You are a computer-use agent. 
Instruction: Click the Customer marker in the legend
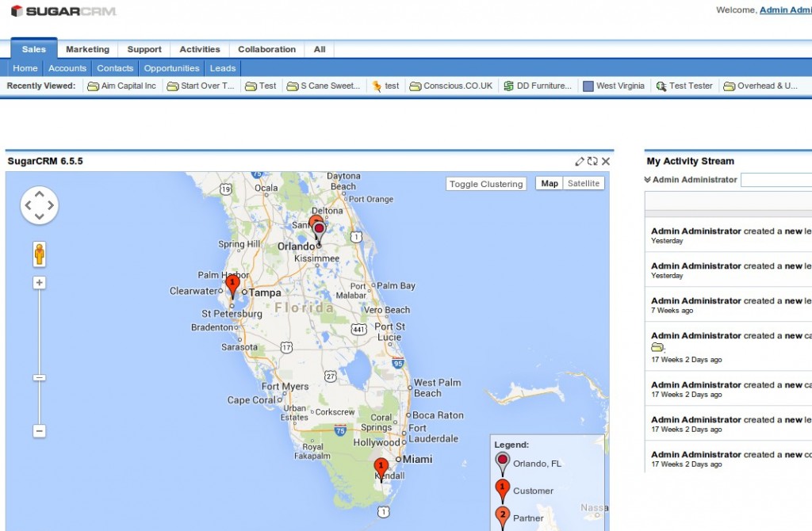(x=502, y=491)
